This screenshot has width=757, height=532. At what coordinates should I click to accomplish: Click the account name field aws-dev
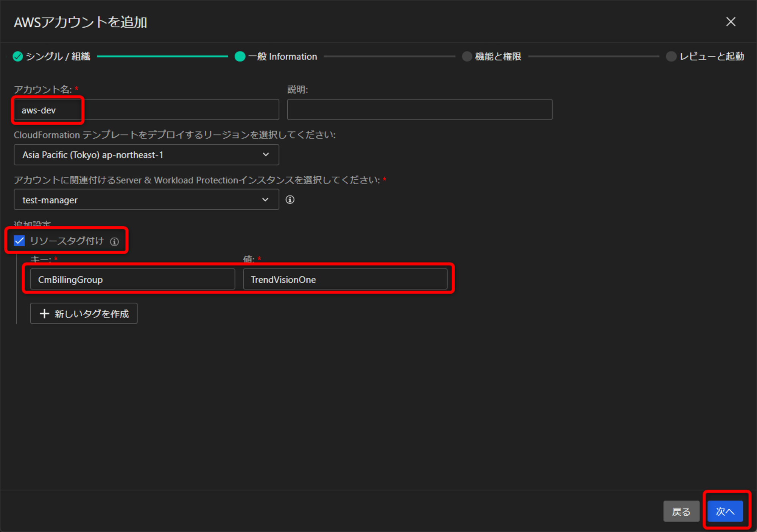pos(146,110)
